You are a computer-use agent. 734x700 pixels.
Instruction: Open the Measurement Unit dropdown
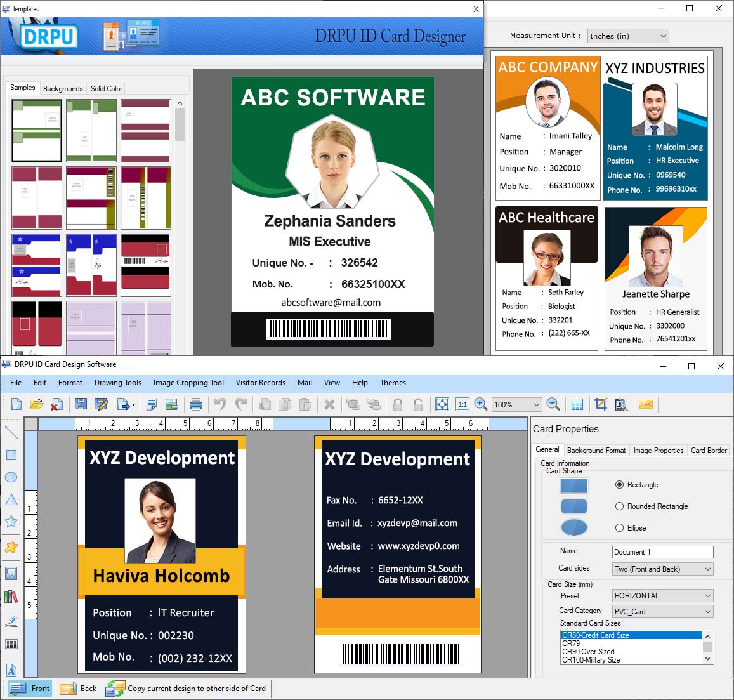click(x=627, y=36)
